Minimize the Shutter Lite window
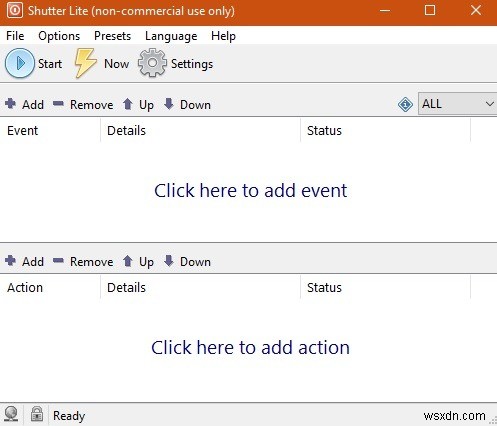The height and width of the screenshot is (426, 497). point(385,11)
